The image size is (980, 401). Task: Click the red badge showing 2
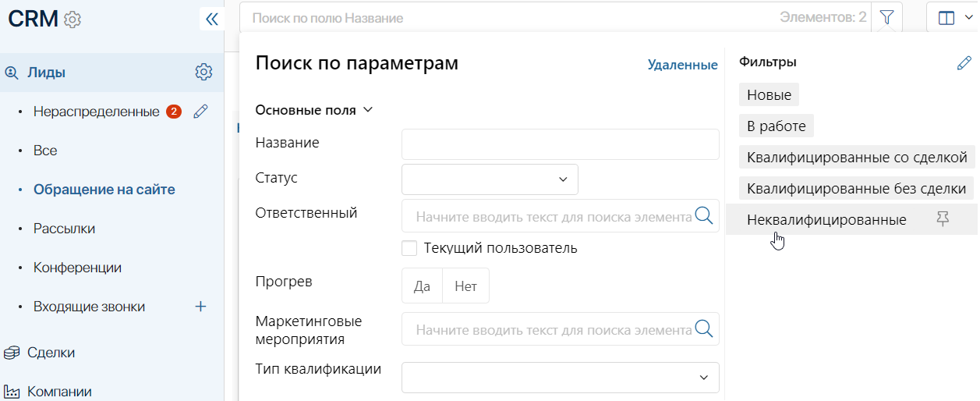(x=174, y=112)
